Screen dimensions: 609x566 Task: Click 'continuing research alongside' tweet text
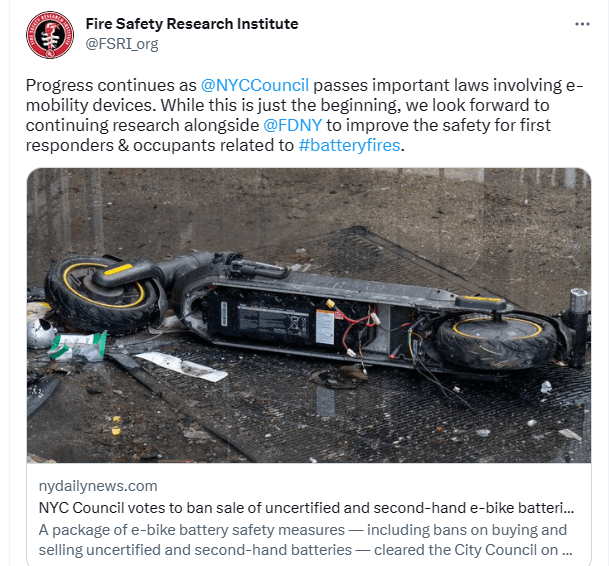click(x=142, y=125)
